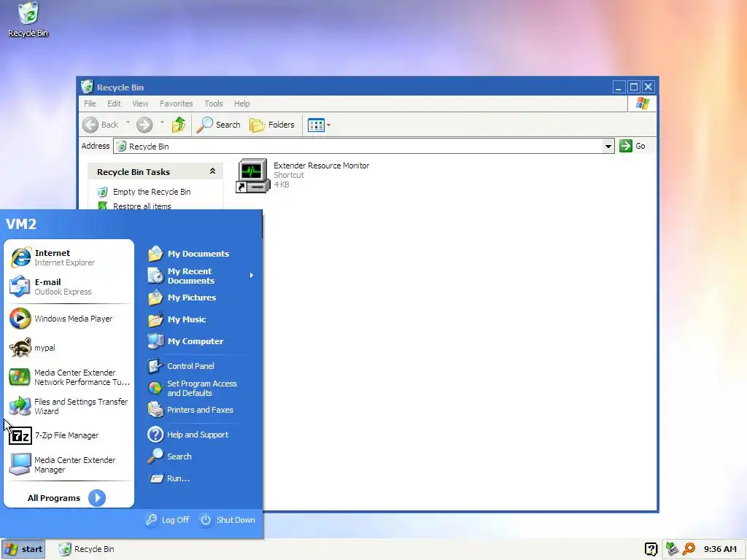Open the Tools menu
Image resolution: width=747 pixels, height=560 pixels.
214,104
